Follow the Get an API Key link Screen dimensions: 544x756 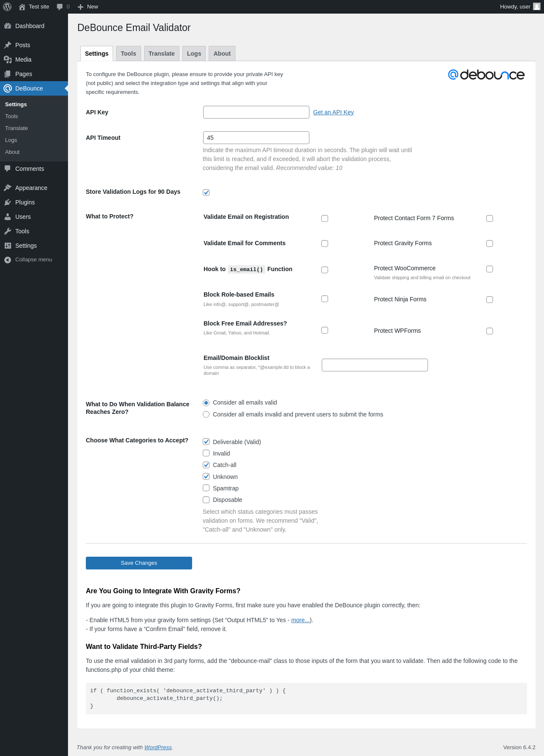[333, 112]
